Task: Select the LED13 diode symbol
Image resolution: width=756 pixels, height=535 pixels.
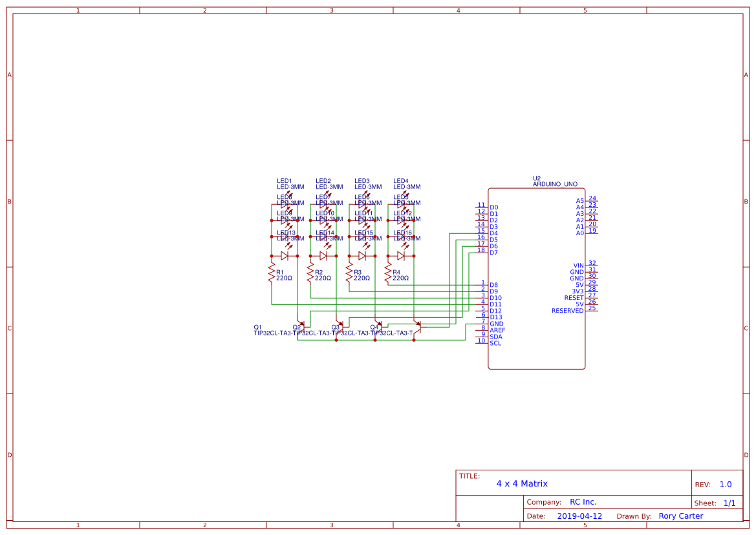Action: click(x=285, y=256)
